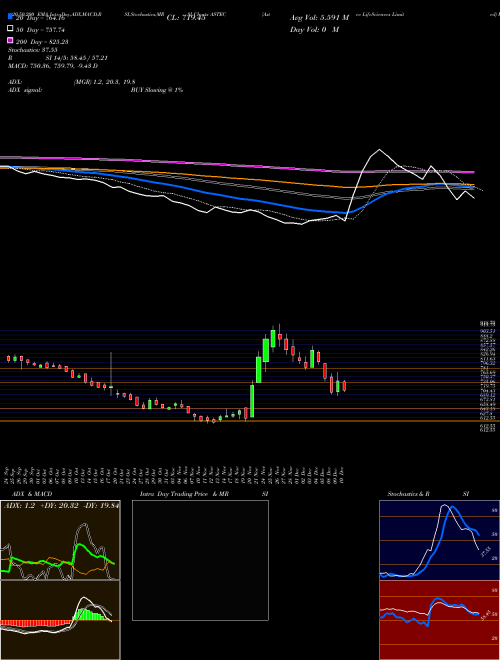Click the magenta 200 Day legend swatch
This screenshot has width=500, height=660.
[10, 40]
